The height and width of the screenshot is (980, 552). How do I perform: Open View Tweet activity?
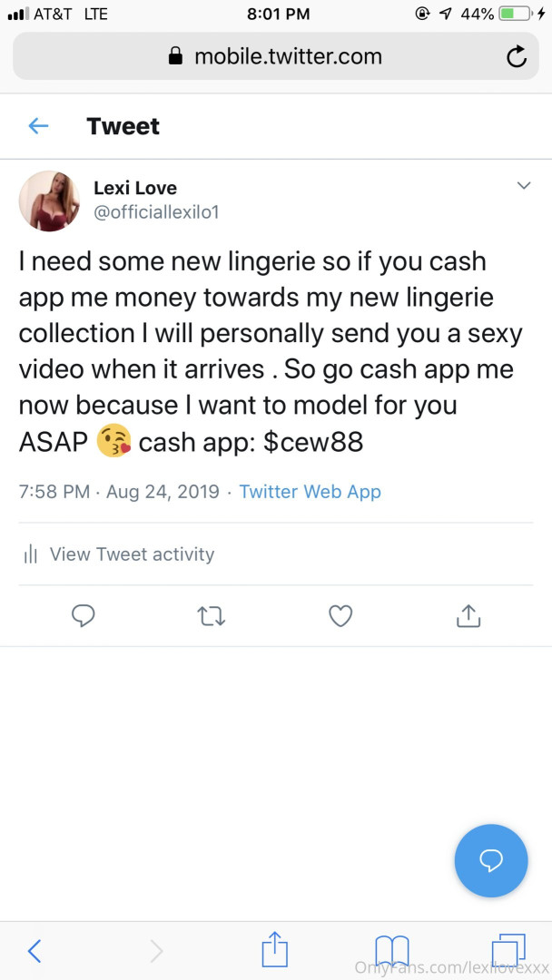coord(132,554)
